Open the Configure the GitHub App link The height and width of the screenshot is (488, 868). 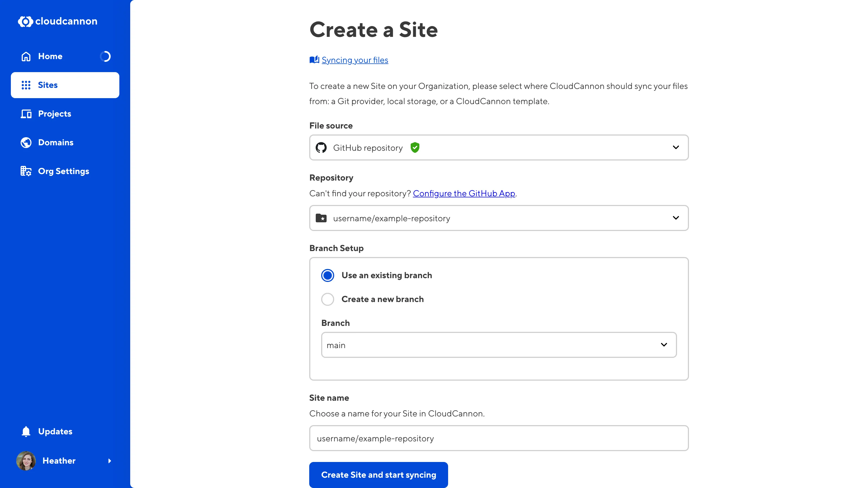[464, 193]
